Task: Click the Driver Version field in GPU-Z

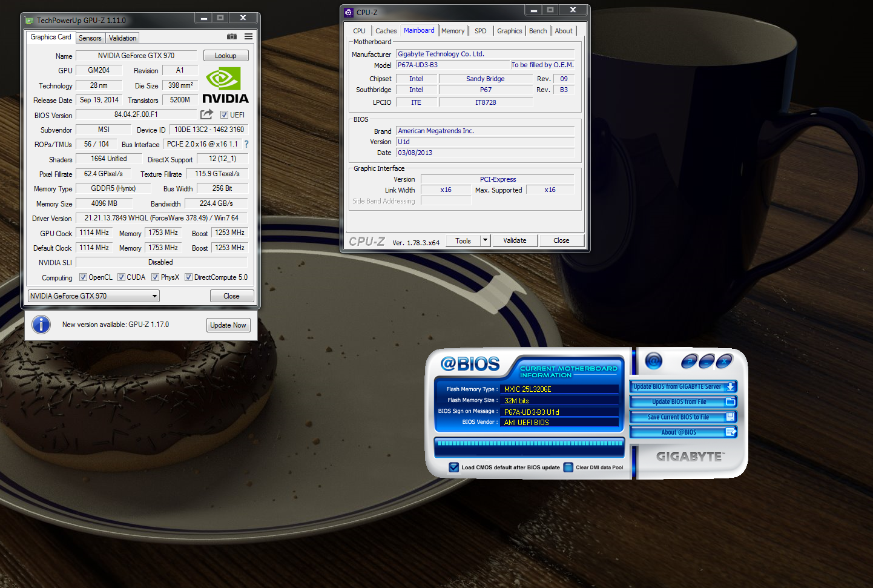Action: pyautogui.click(x=162, y=218)
